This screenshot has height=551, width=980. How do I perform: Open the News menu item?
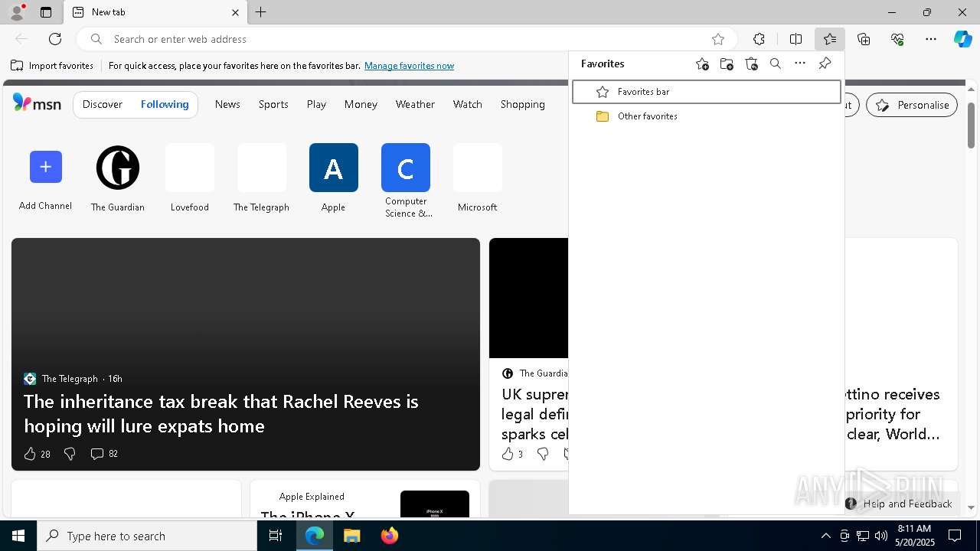coord(227,104)
